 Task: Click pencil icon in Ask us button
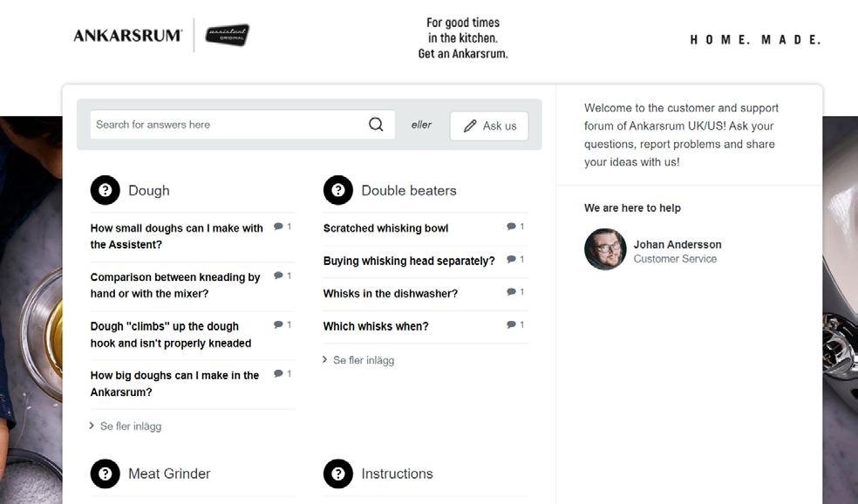click(470, 126)
